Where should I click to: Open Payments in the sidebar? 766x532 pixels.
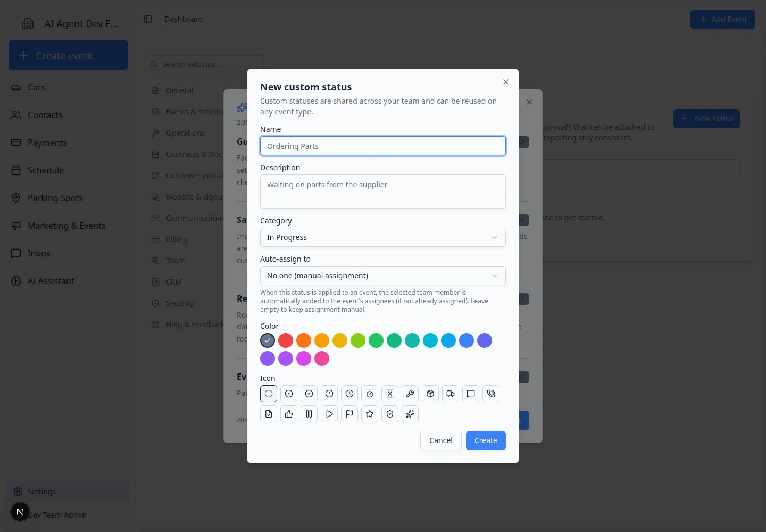pos(68,143)
